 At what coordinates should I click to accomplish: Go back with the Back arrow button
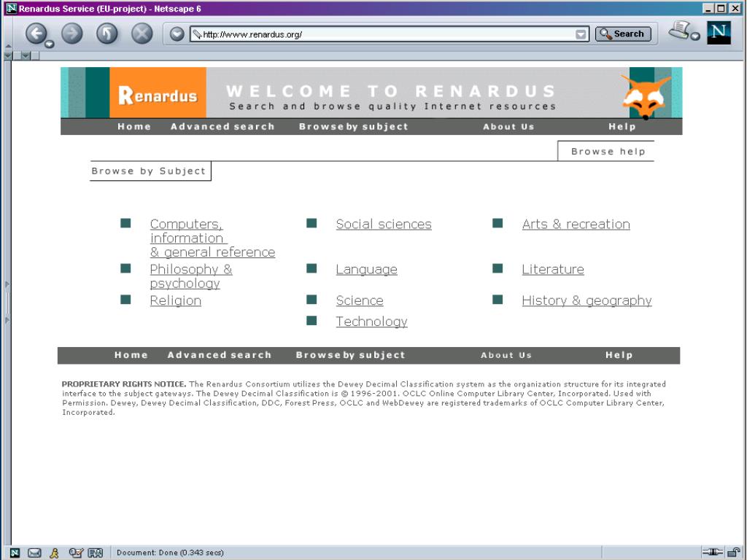pyautogui.click(x=36, y=34)
